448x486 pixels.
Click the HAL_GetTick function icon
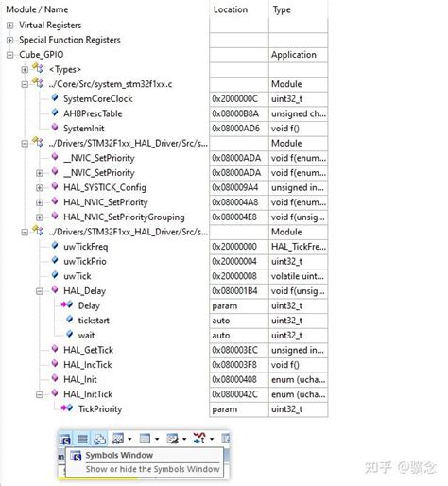pyautogui.click(x=55, y=349)
